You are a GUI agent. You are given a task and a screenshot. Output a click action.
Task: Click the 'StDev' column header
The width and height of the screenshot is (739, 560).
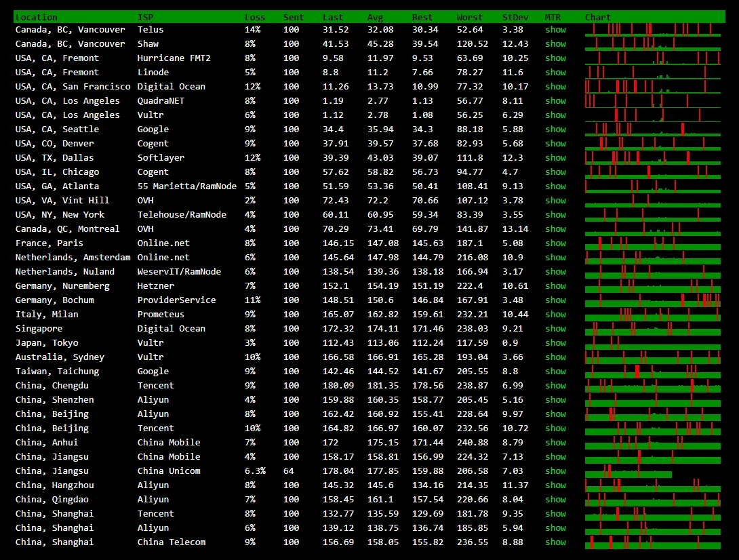[515, 18]
